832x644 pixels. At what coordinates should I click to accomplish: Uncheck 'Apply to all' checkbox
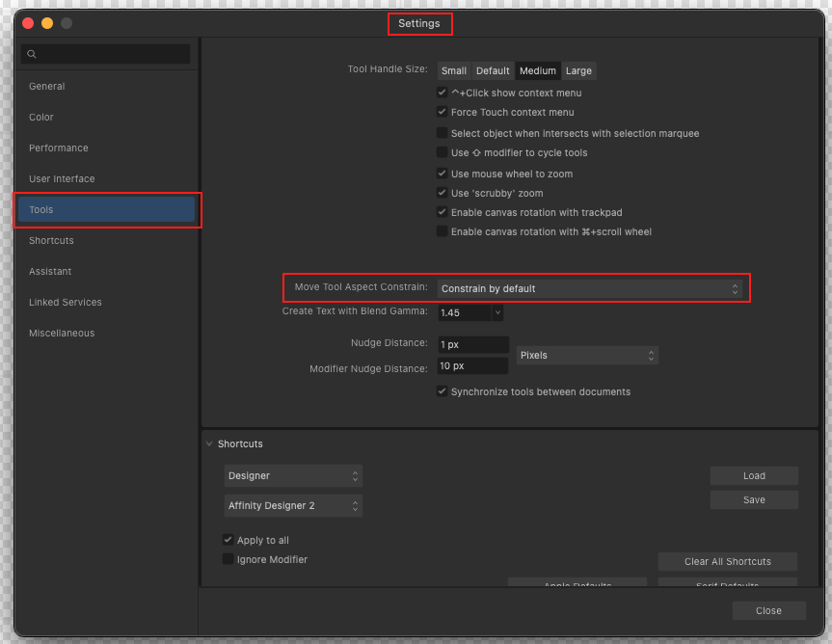(228, 540)
